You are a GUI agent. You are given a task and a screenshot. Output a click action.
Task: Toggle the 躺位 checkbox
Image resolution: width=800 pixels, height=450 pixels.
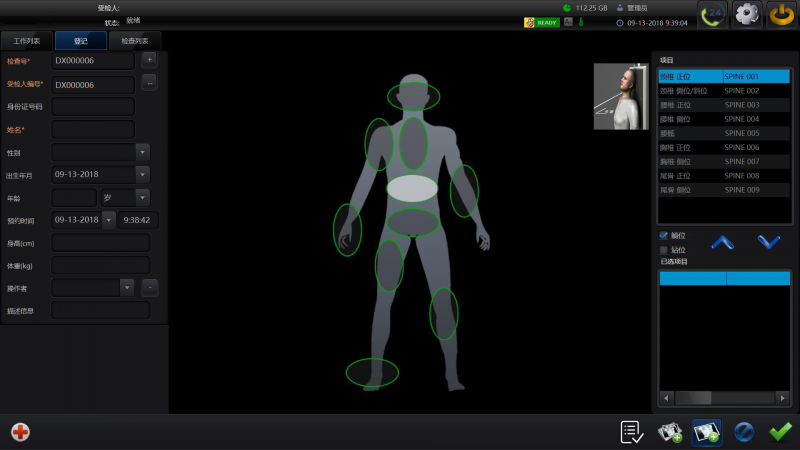click(x=664, y=236)
